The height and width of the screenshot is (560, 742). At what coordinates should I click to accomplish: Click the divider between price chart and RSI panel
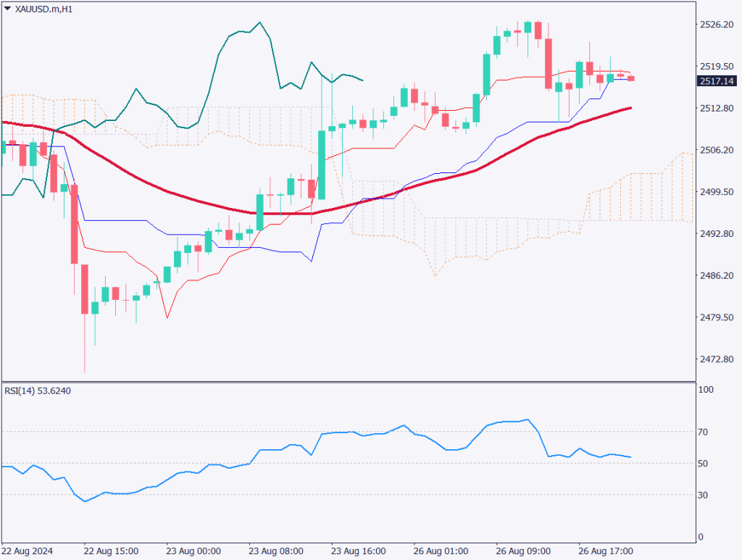[x=348, y=381]
